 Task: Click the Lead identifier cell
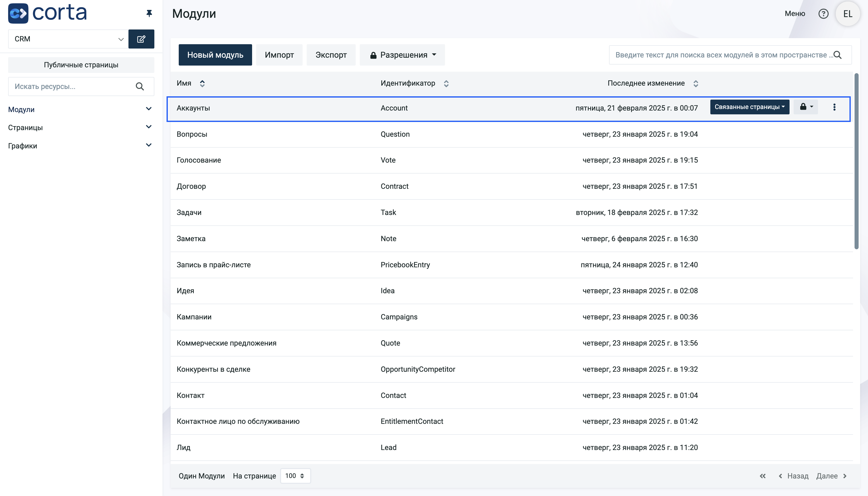click(x=389, y=448)
